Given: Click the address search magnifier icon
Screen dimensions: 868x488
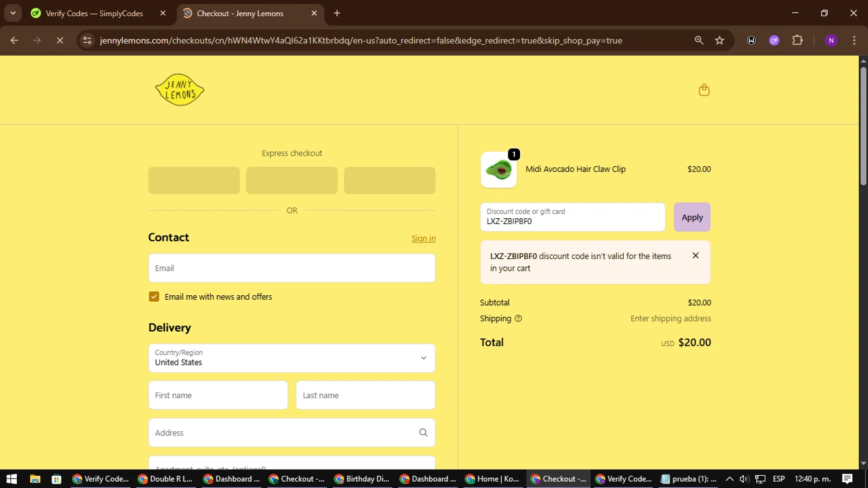Looking at the screenshot, I should [x=423, y=432].
